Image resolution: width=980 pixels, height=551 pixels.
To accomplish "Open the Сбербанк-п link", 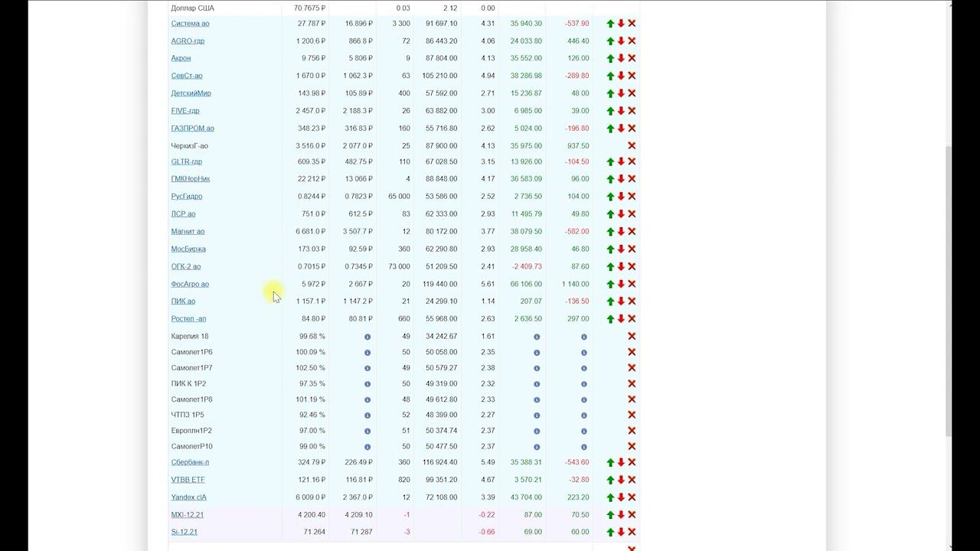I will pos(190,462).
